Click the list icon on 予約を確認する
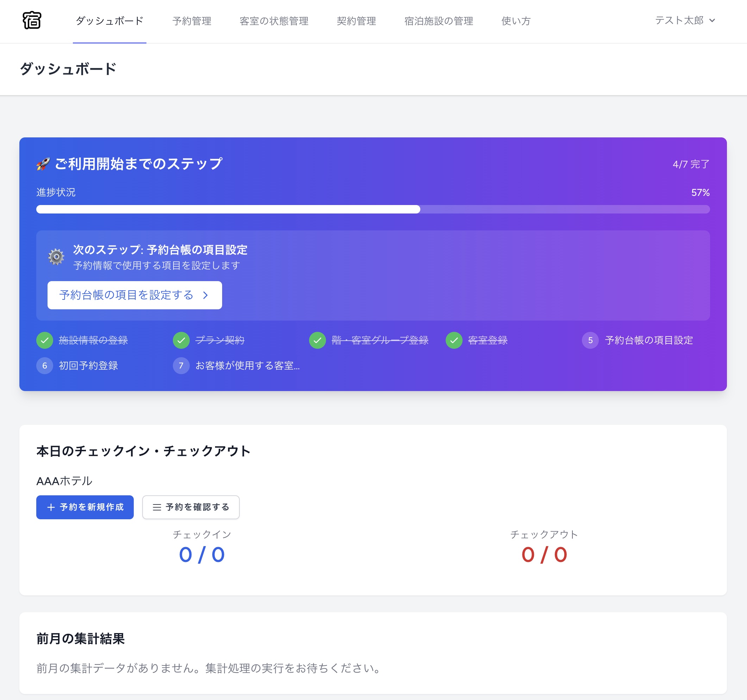Viewport: 747px width, 700px height. [157, 507]
